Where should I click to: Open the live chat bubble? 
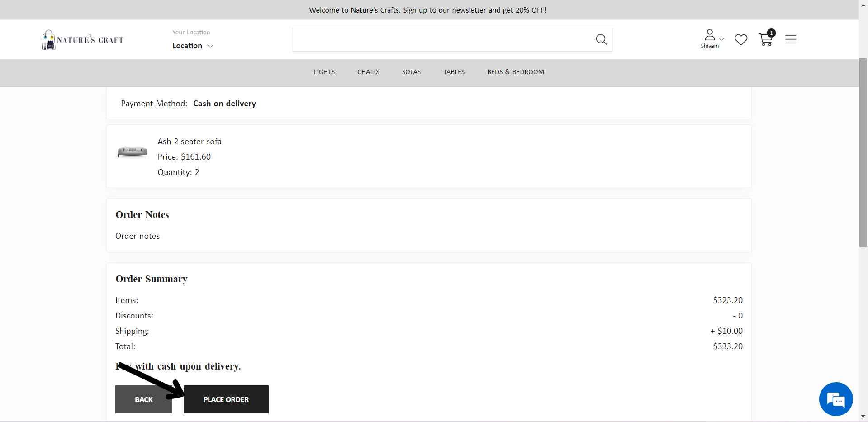point(836,399)
